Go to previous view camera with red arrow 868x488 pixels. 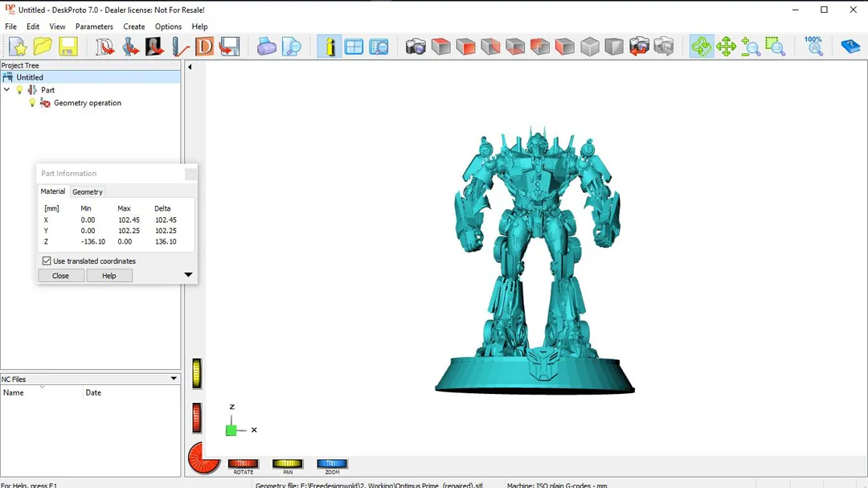pyautogui.click(x=639, y=47)
